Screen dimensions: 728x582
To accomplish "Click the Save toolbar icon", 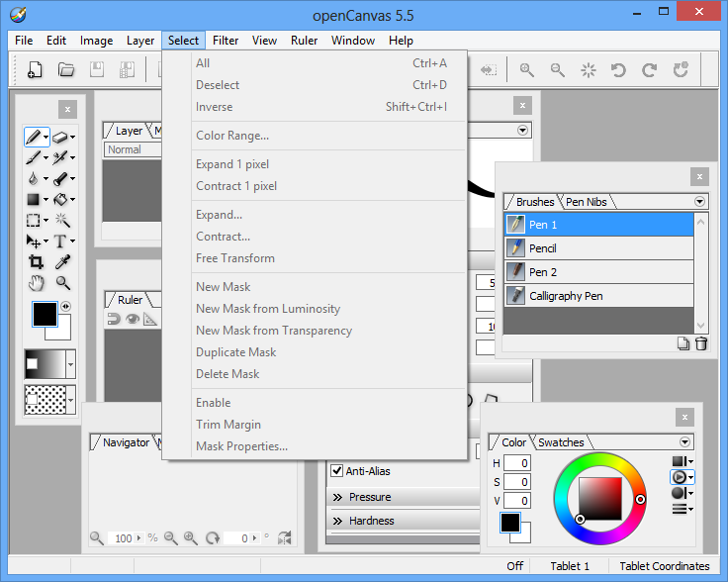I will pos(97,70).
